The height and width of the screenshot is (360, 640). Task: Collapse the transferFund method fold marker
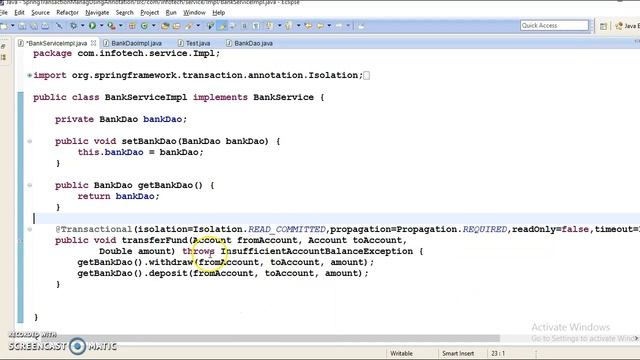[30, 229]
